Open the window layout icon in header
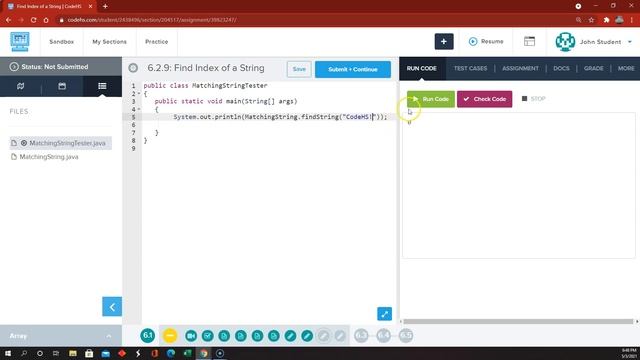Screen dimensions: 640x360 529,41
